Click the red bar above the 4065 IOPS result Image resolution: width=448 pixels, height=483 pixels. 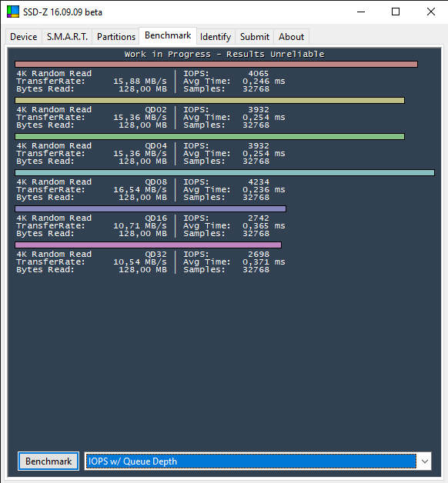pyautogui.click(x=216, y=64)
